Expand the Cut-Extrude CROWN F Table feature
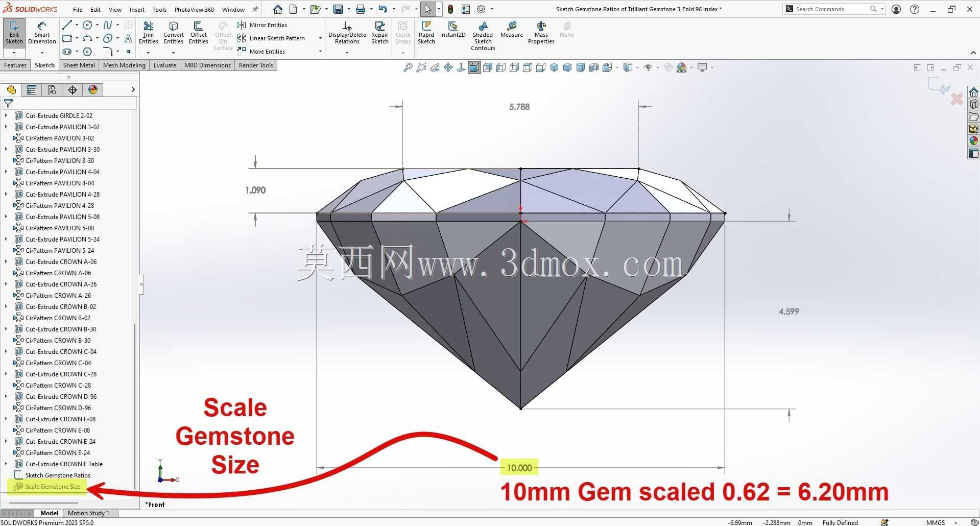This screenshot has width=980, height=526. (x=6, y=464)
